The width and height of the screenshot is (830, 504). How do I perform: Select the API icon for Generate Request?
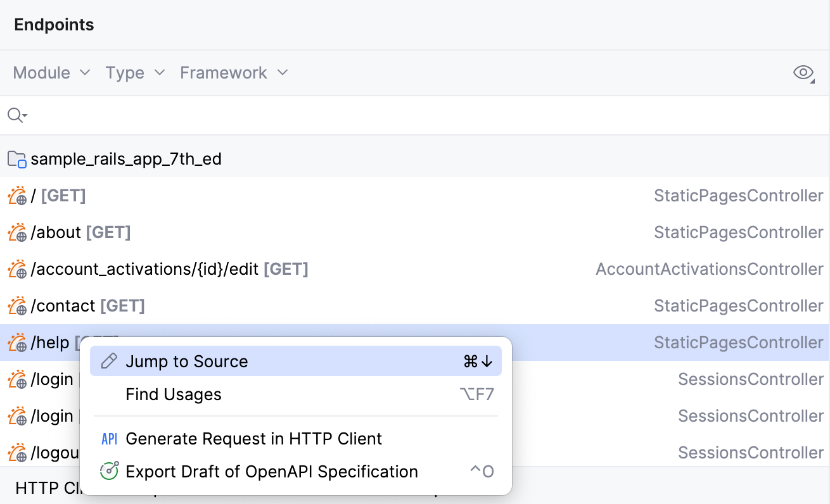(x=109, y=438)
